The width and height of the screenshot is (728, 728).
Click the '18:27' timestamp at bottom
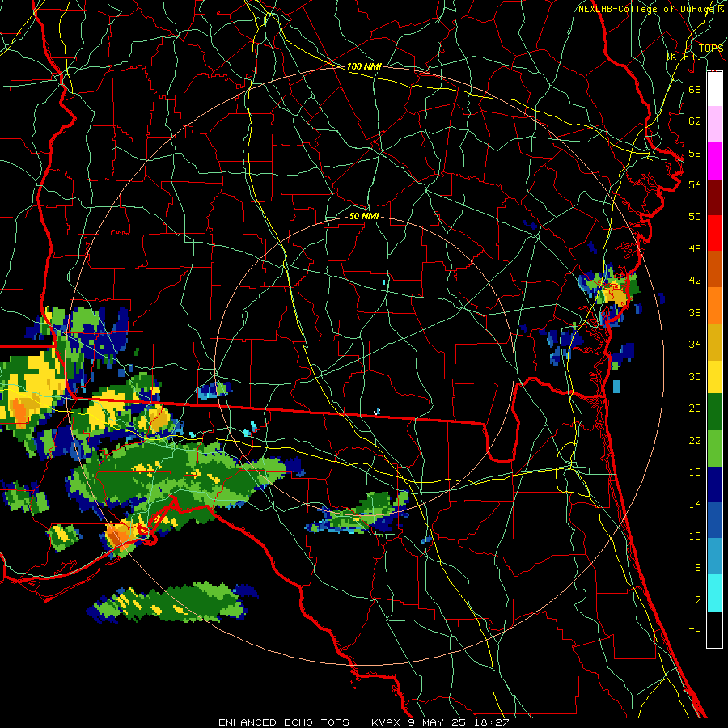[x=491, y=722]
